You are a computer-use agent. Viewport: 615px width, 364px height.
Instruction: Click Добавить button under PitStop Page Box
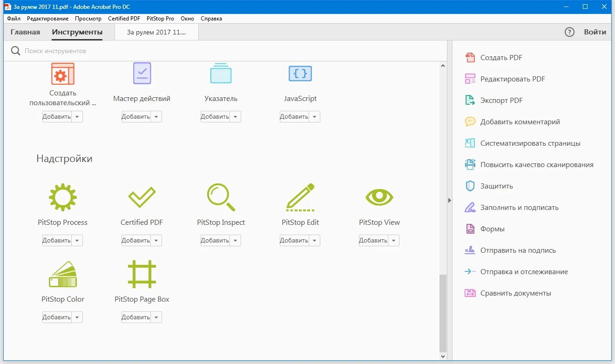tap(136, 317)
